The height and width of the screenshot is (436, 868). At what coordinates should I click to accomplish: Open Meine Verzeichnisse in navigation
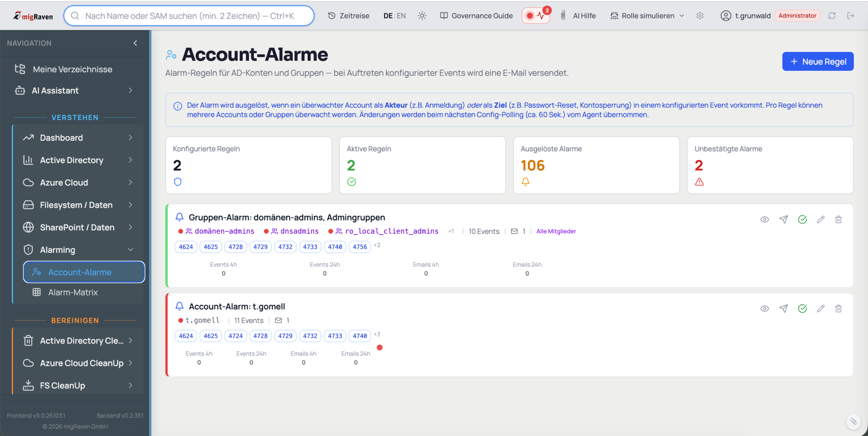point(73,69)
